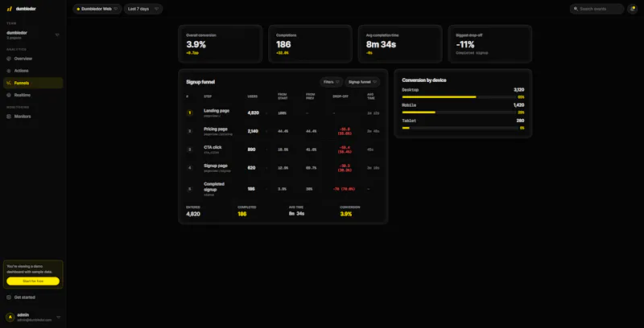
Task: Click the Get started icon
Action: pyautogui.click(x=9, y=297)
